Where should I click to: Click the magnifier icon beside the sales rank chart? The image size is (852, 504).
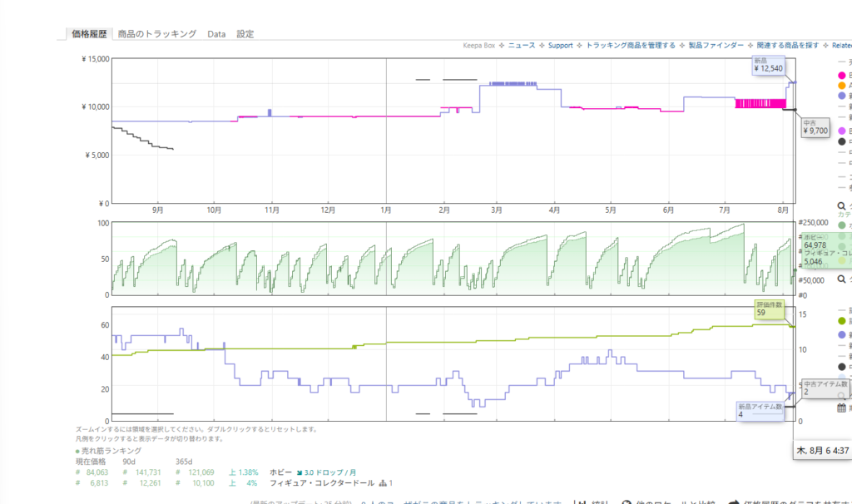(841, 279)
